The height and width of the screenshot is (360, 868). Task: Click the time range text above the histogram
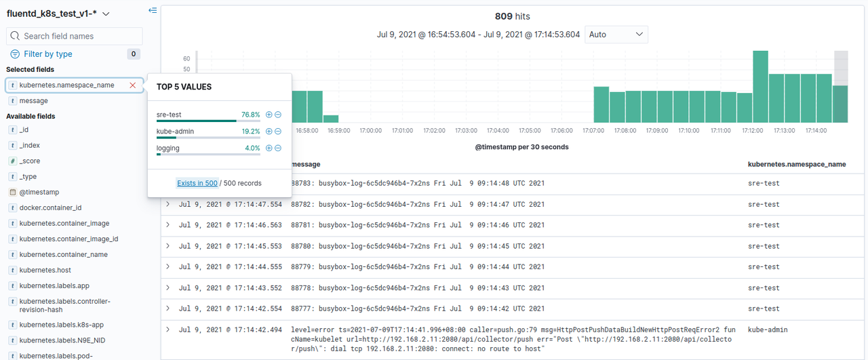478,35
